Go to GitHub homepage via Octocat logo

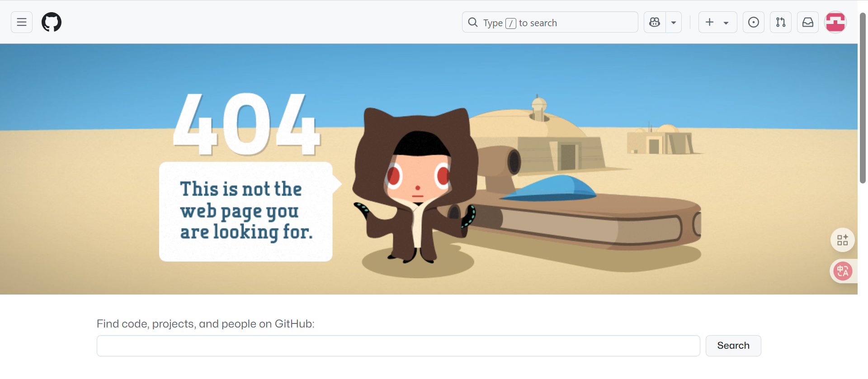52,22
